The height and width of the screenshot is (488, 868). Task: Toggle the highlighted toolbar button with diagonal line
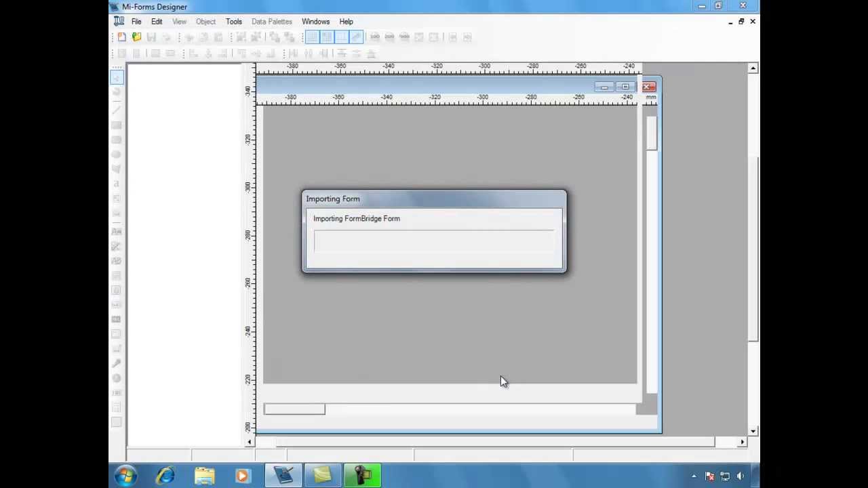point(356,37)
